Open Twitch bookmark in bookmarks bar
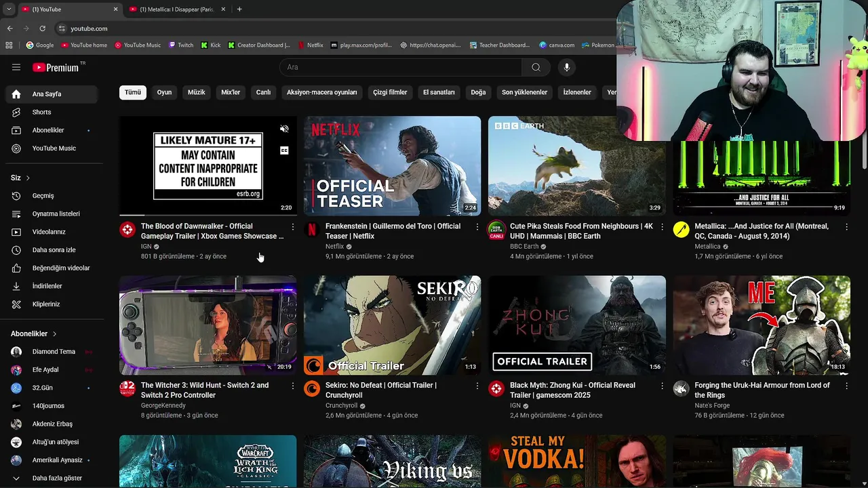Screen dimensions: 868x488 click(180, 45)
